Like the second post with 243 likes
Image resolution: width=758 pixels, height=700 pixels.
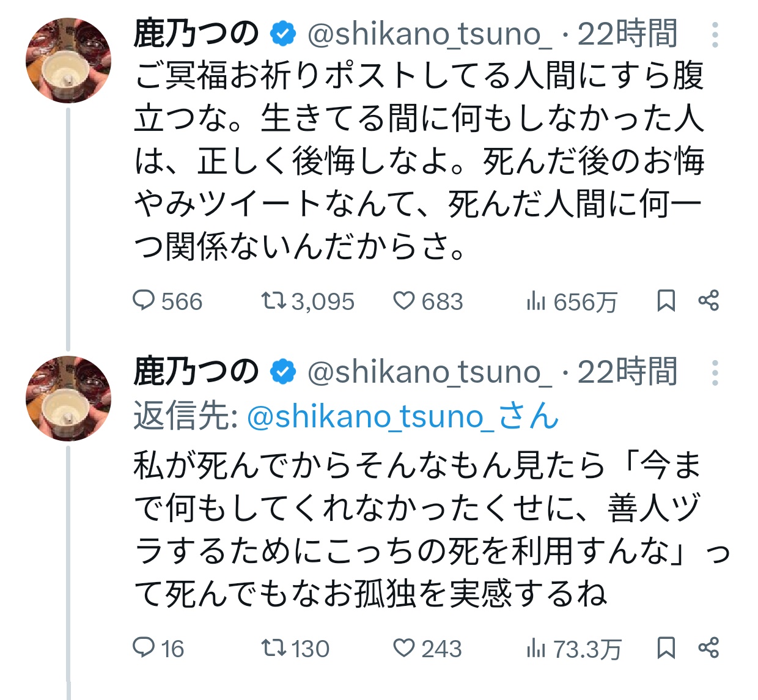point(404,648)
